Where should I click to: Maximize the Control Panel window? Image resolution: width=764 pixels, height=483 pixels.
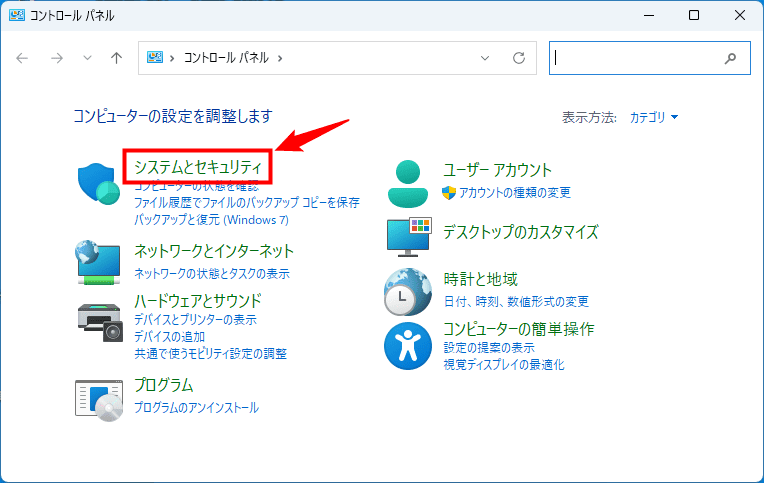point(694,16)
